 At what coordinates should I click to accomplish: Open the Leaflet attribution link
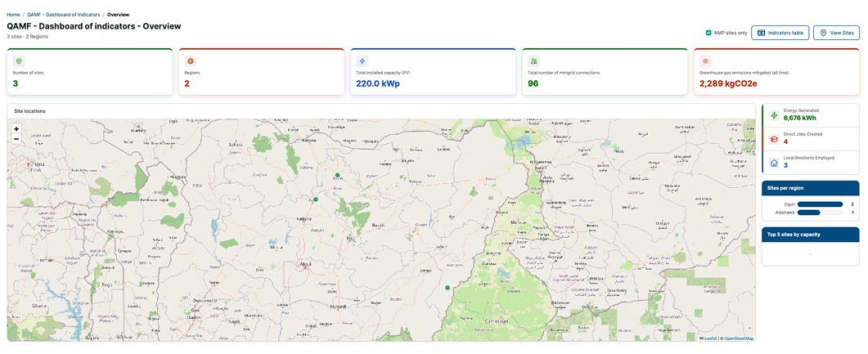[708, 338]
